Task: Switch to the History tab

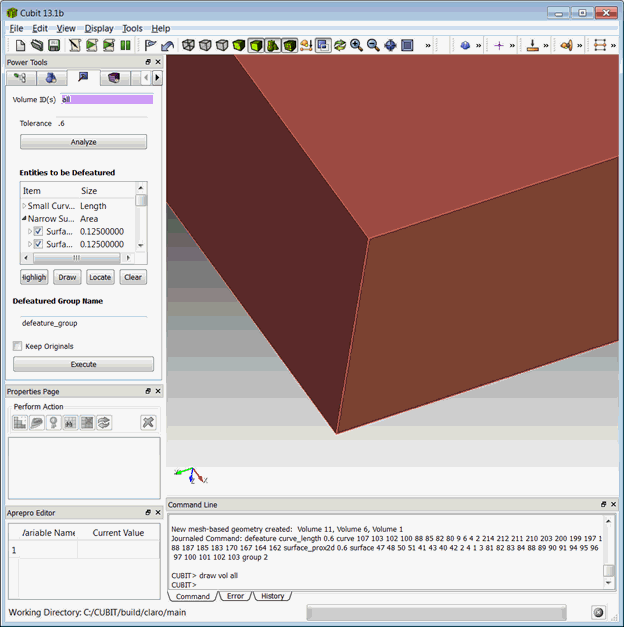Action: coord(271,596)
